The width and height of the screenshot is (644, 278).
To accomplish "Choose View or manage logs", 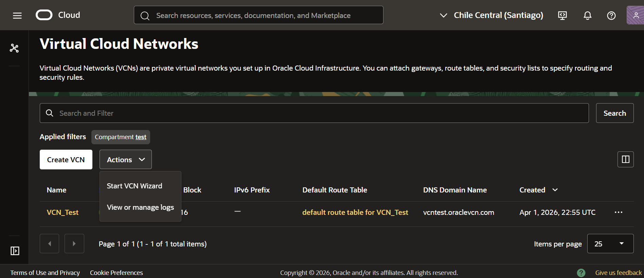I will pyautogui.click(x=140, y=207).
